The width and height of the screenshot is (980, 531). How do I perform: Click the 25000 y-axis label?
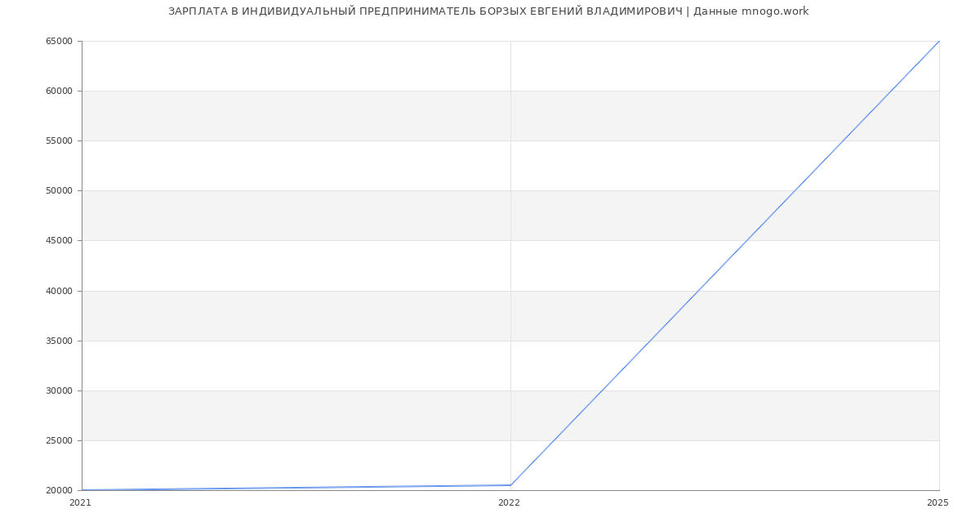[x=59, y=441]
